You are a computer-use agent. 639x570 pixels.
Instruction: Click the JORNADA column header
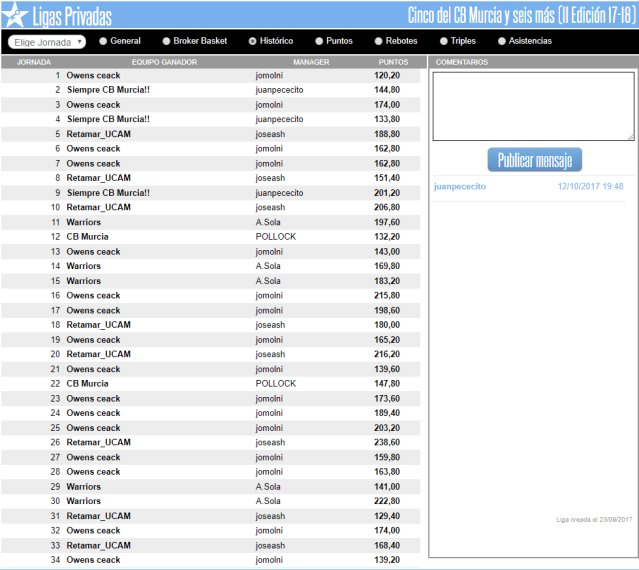coord(34,62)
